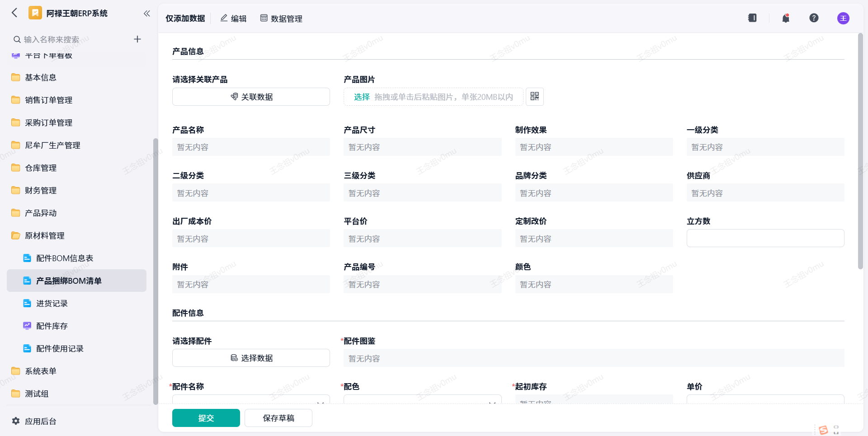Click the 平台价 field

(423, 238)
